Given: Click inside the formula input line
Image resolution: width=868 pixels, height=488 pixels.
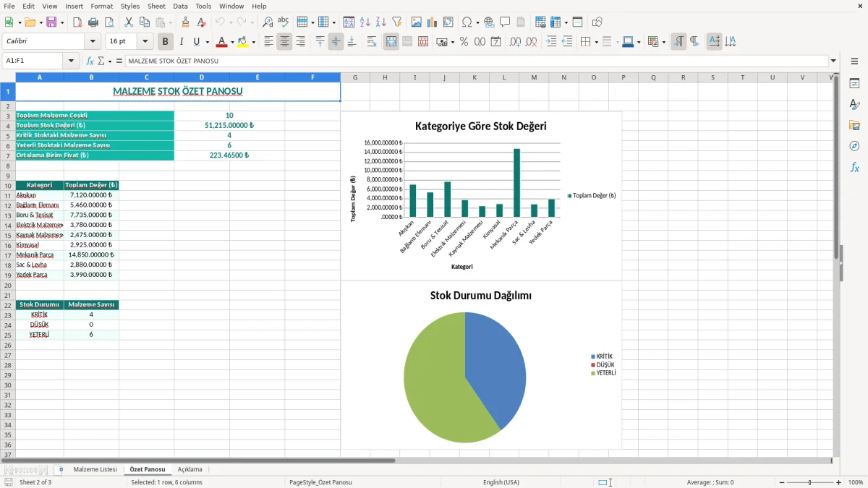Looking at the screenshot, I should coord(476,61).
